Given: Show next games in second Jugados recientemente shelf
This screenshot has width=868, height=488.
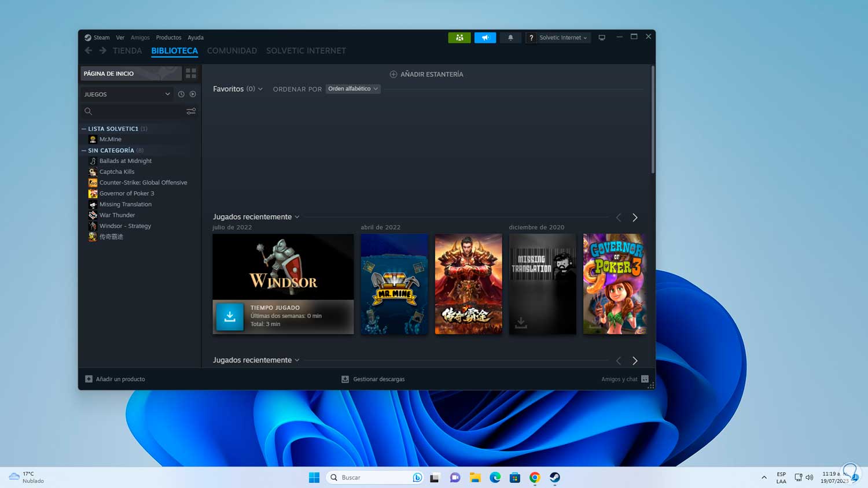Looking at the screenshot, I should point(635,361).
